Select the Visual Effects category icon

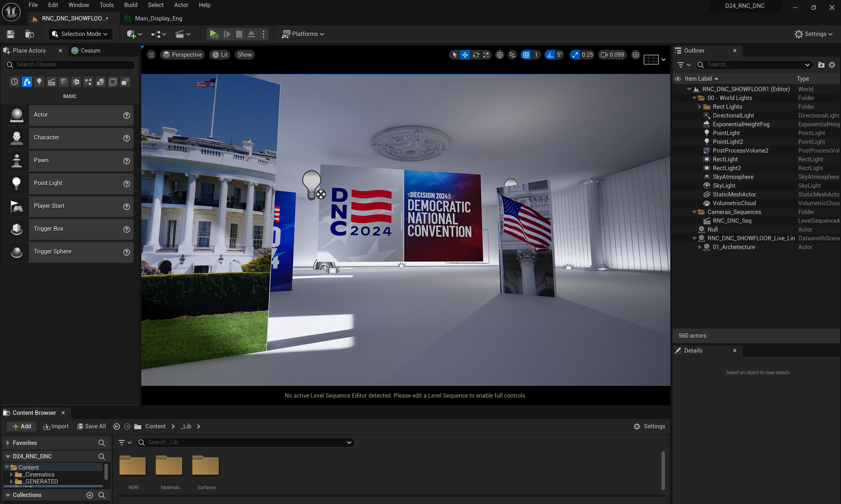pos(88,82)
